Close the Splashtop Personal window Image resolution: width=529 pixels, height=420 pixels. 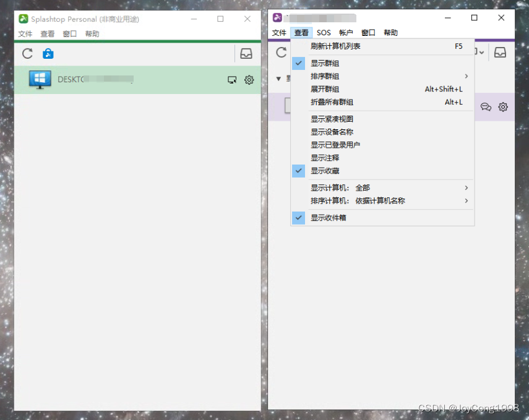click(x=247, y=19)
